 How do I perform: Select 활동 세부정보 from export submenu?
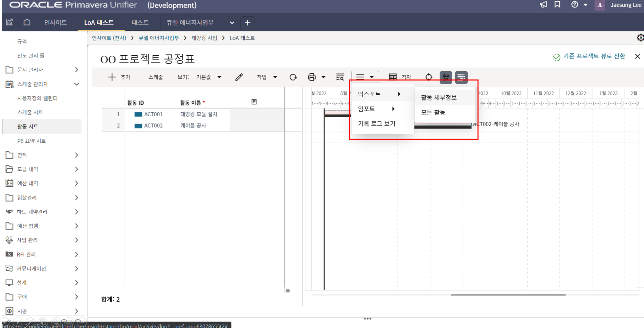[439, 97]
